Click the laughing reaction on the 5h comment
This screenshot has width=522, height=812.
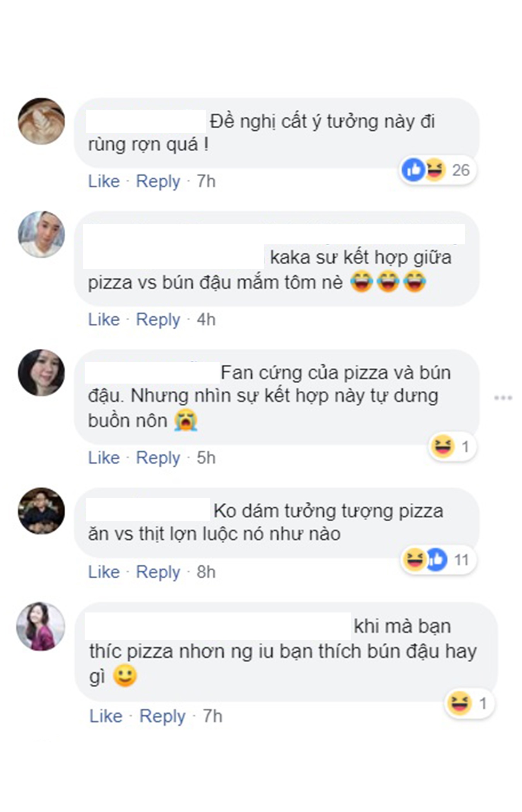coord(443,446)
